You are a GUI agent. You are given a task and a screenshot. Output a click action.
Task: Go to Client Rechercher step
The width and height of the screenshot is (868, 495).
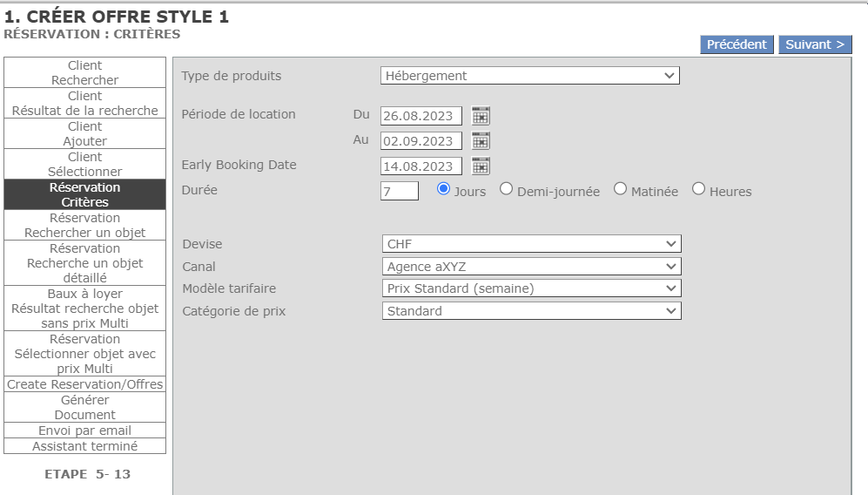(84, 73)
